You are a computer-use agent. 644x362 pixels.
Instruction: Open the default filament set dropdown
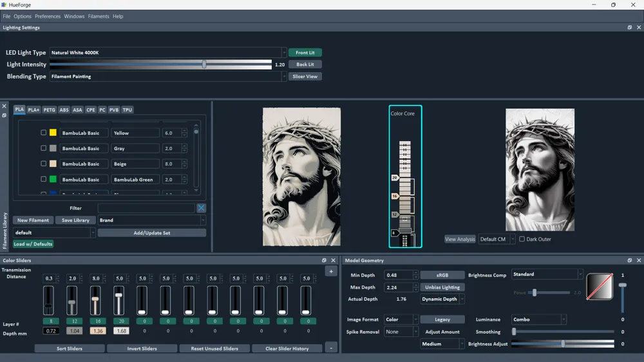pos(54,233)
